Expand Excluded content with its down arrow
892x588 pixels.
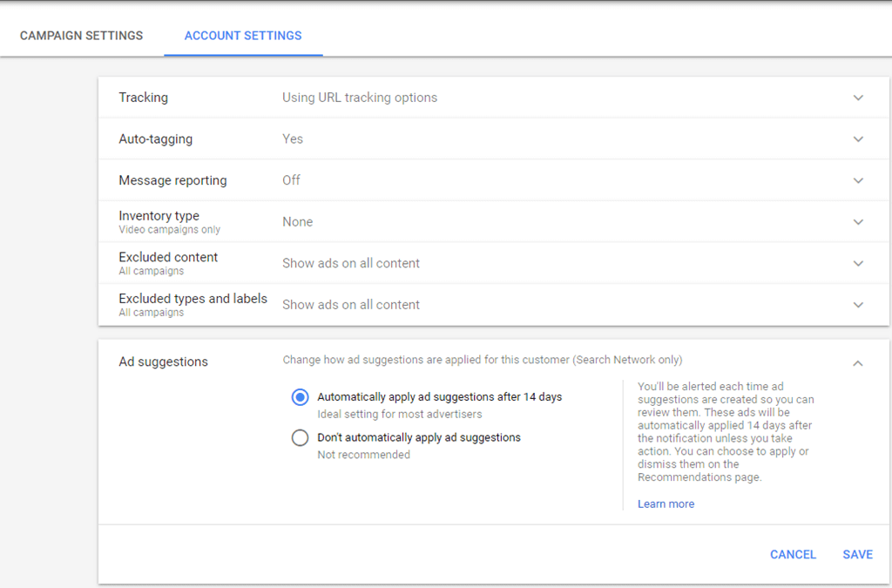click(858, 263)
